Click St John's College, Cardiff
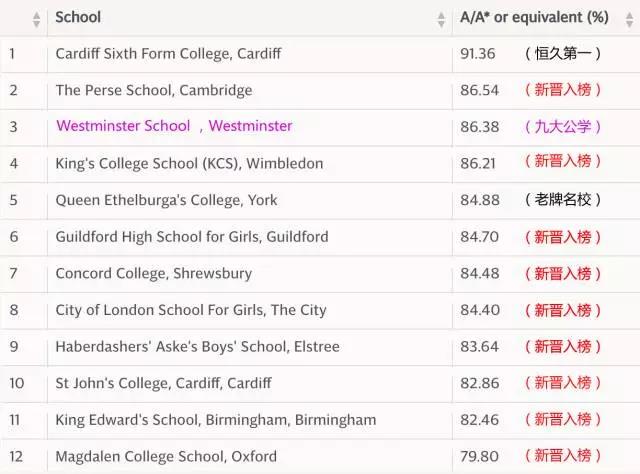640x474 pixels. tap(163, 383)
